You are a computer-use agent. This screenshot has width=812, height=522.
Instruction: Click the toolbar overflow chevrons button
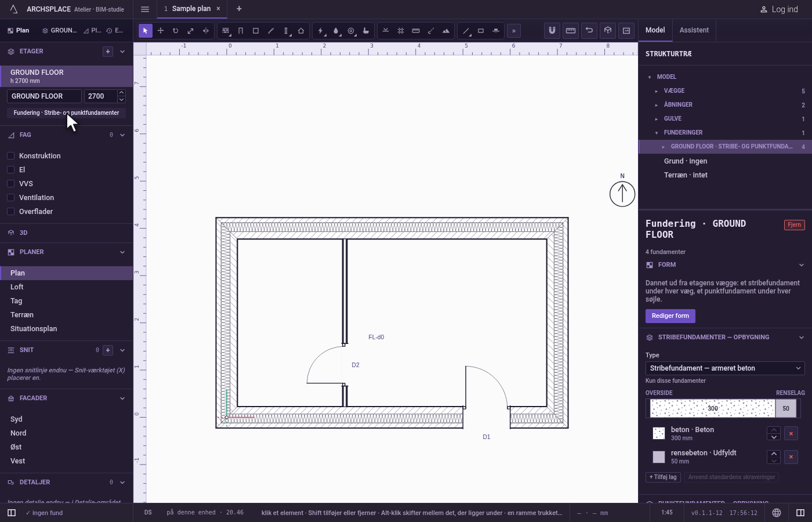[x=514, y=31]
